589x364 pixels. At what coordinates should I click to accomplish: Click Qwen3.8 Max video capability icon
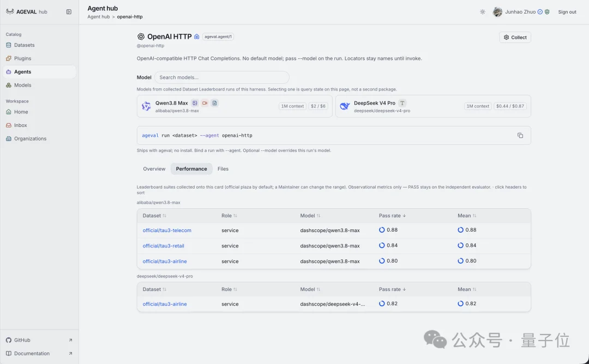pyautogui.click(x=205, y=103)
